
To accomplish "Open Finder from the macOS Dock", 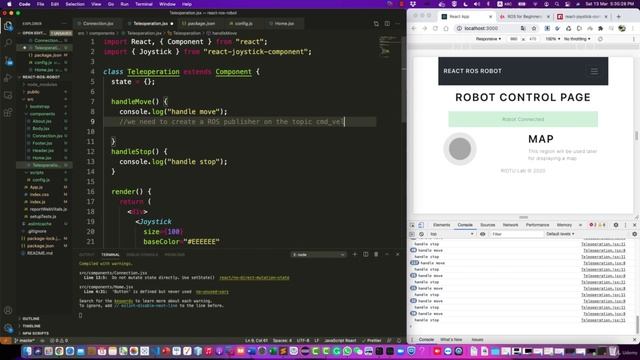I will click(x=27, y=351).
